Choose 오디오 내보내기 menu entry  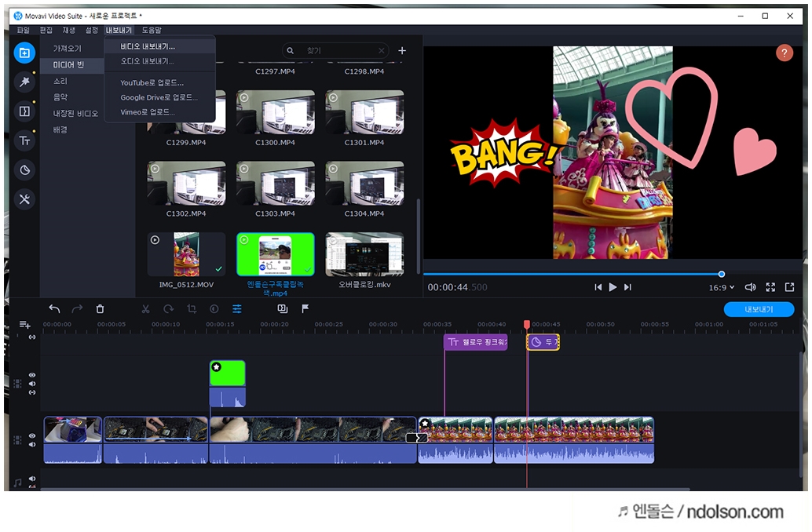coord(159,61)
